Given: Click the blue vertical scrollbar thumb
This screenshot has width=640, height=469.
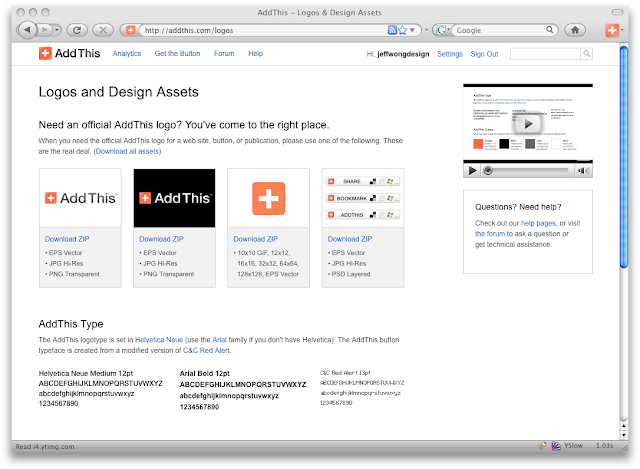Looking at the screenshot, I should click(x=624, y=157).
